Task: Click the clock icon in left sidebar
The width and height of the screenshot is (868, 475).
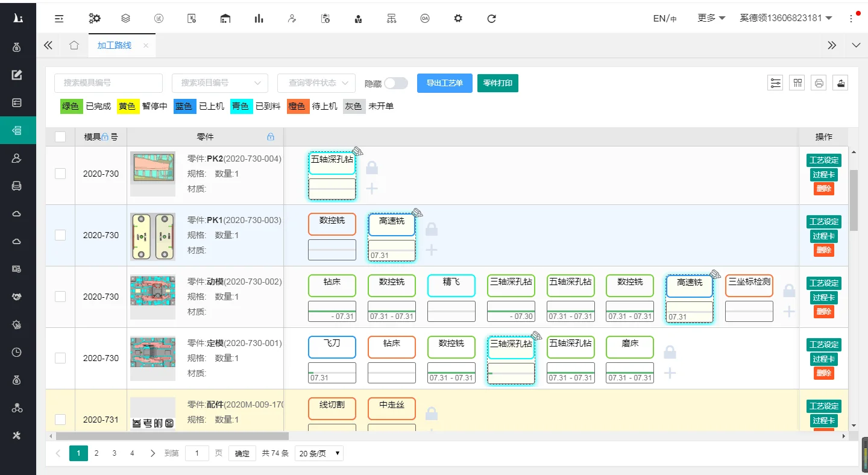Action: (x=17, y=352)
